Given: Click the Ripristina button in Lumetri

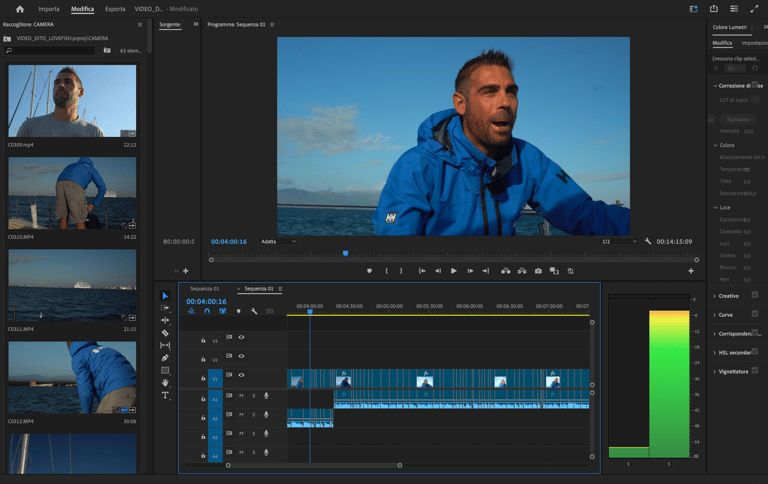Looking at the screenshot, I should click(x=737, y=120).
